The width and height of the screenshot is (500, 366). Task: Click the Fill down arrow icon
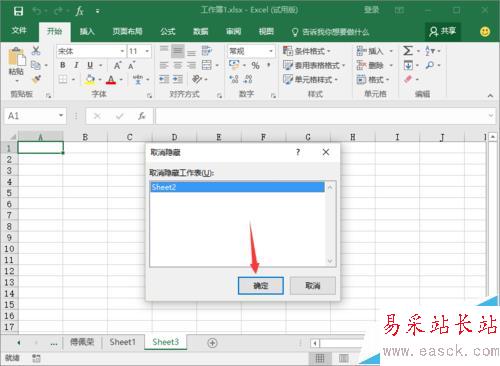(408, 65)
